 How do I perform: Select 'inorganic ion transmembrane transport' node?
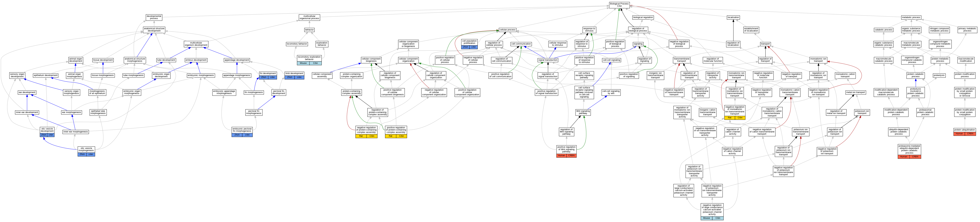pos(655,75)
